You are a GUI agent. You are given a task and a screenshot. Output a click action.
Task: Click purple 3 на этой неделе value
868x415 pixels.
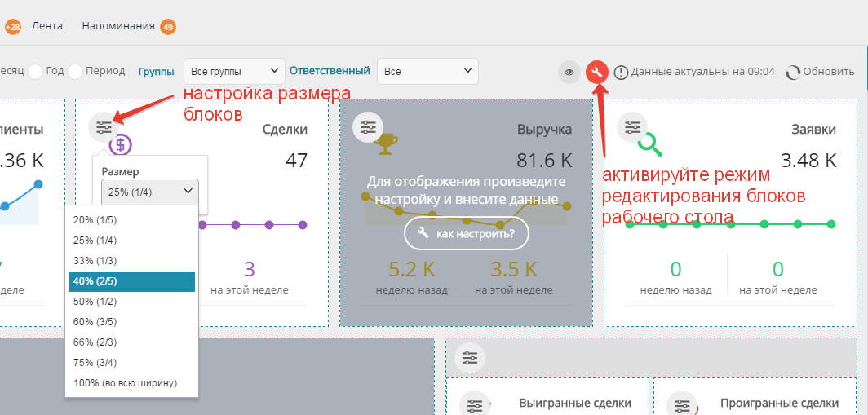[x=249, y=269]
